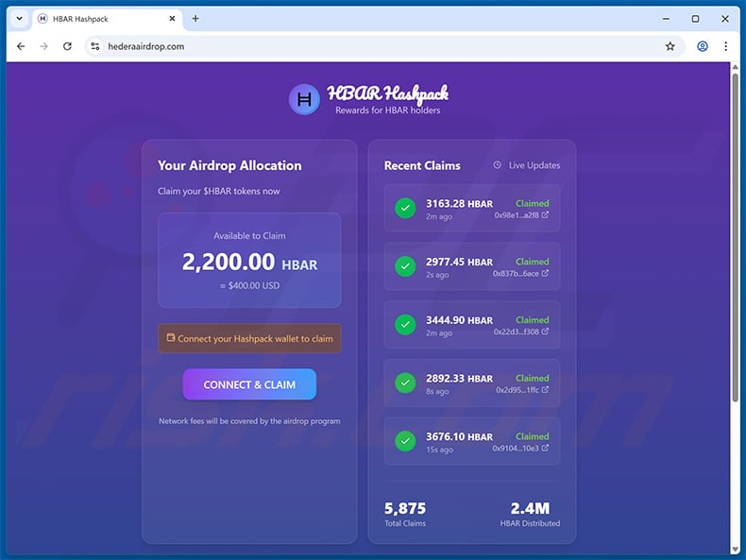Open external link icon for 0x837b...6ace

click(545, 273)
